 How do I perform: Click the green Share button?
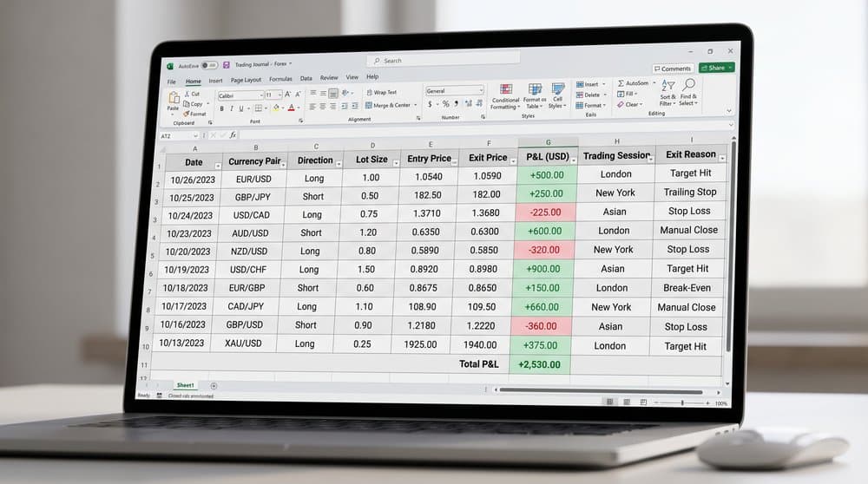point(716,68)
